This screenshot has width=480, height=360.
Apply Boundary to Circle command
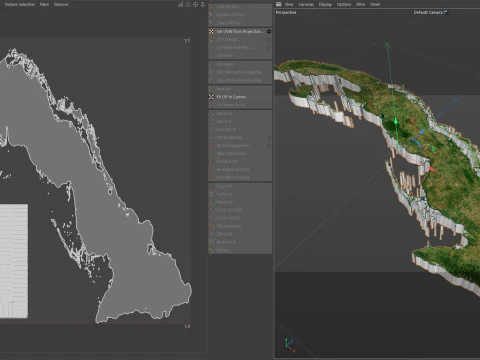pos(240,170)
